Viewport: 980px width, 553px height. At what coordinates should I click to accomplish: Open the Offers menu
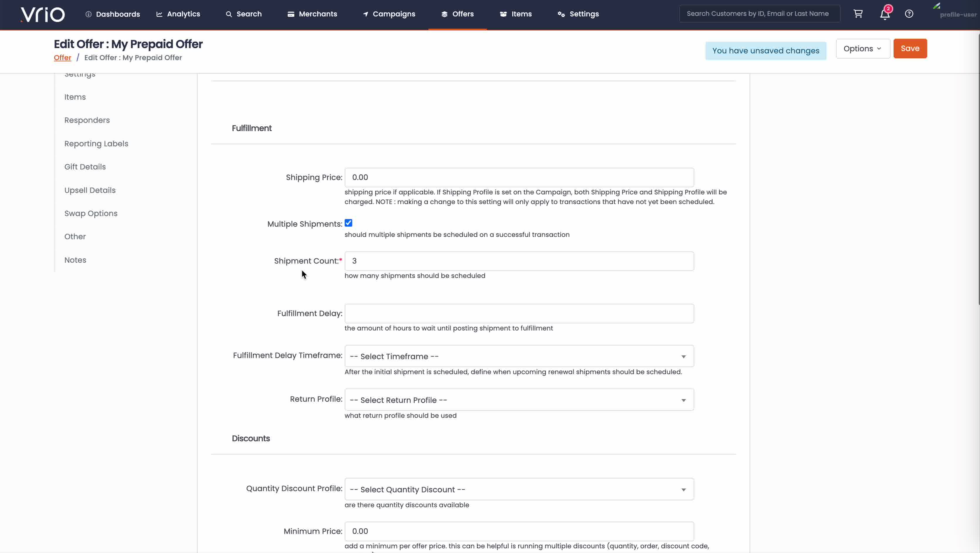tap(457, 14)
